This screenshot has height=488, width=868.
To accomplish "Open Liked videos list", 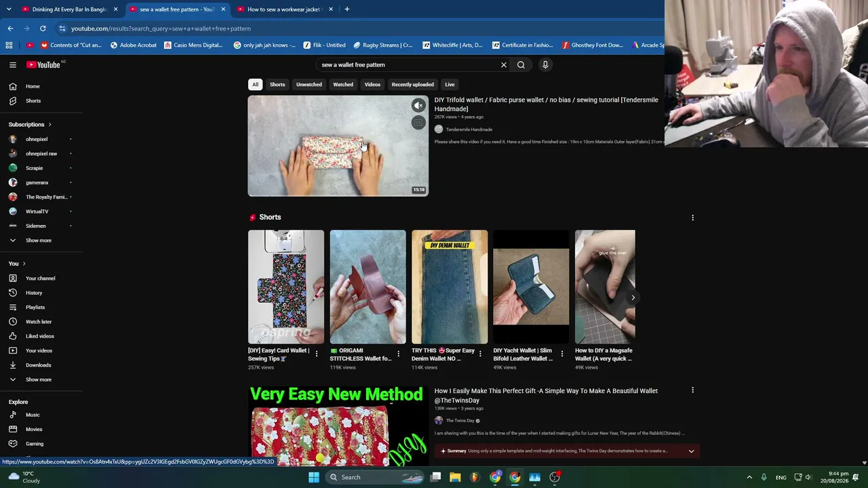I will [x=41, y=336].
